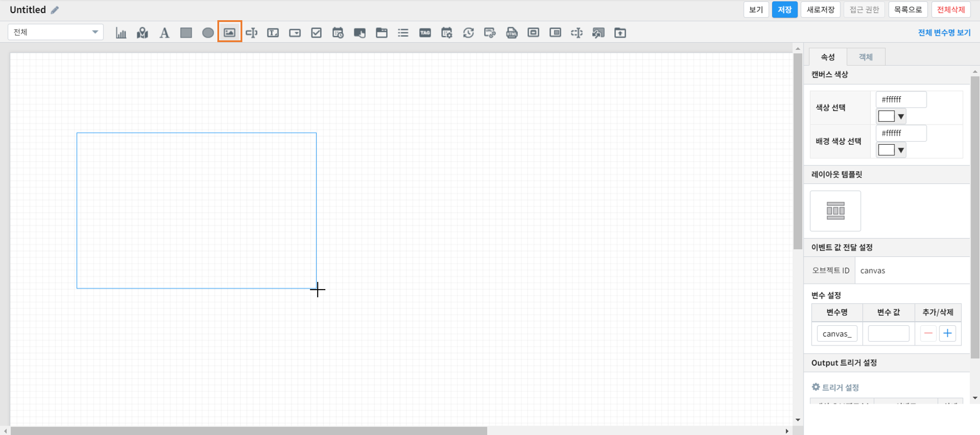Image resolution: width=980 pixels, height=435 pixels.
Task: Edit the Untitled title with pencil
Action: pyautogui.click(x=55, y=9)
